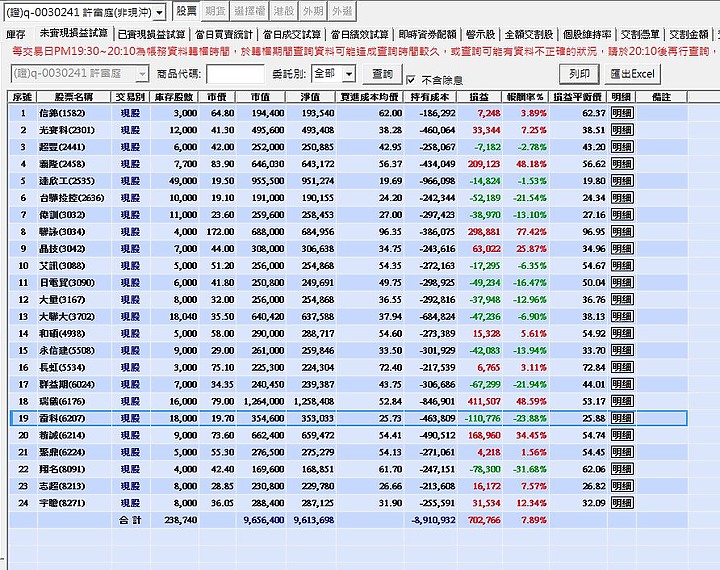Open the 個股維持率 sub-tab
This screenshot has width=720, height=570.
(587, 34)
